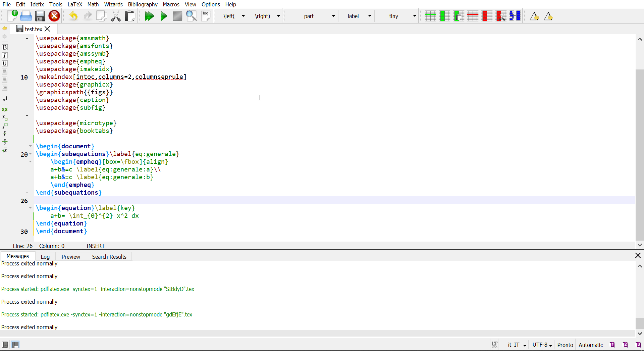This screenshot has height=351, width=644.
Task: Close the Messages panel
Action: [638, 255]
